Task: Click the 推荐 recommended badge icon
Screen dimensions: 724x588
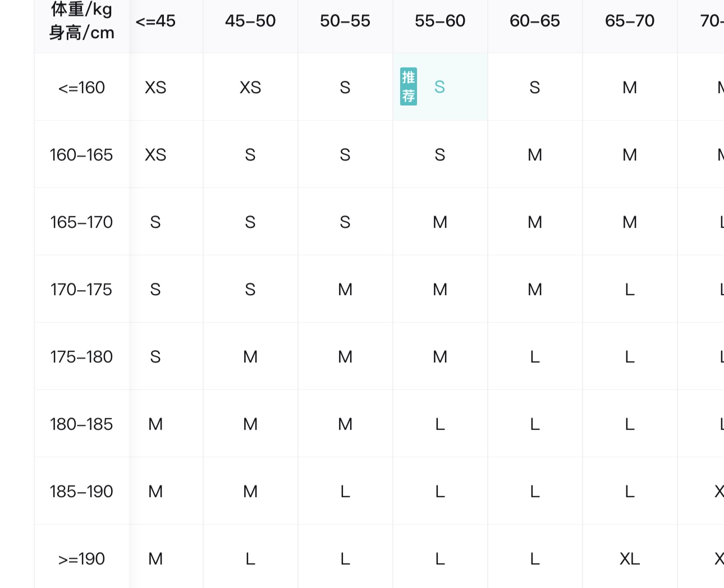Action: tap(409, 87)
